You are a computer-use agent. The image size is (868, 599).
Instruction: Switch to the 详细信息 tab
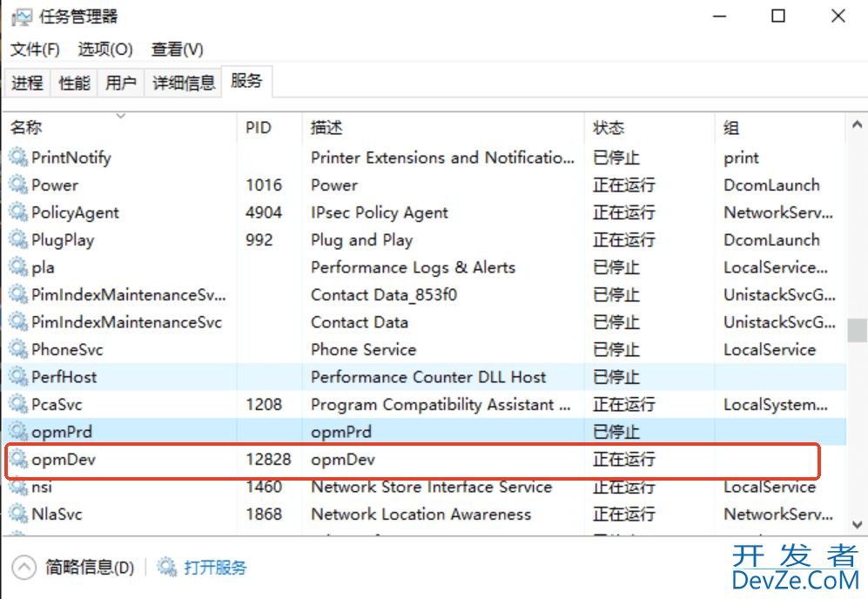[183, 83]
